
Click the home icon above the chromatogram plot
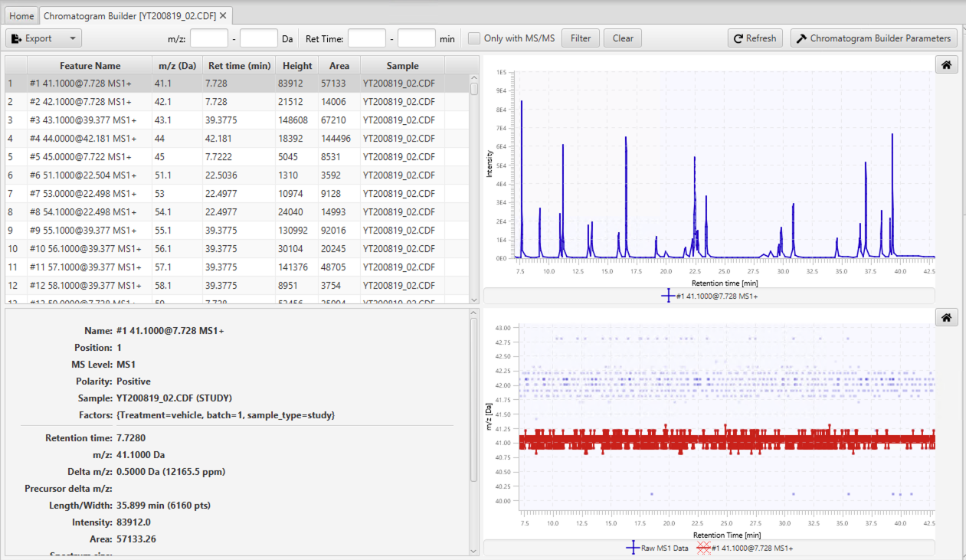click(x=946, y=65)
